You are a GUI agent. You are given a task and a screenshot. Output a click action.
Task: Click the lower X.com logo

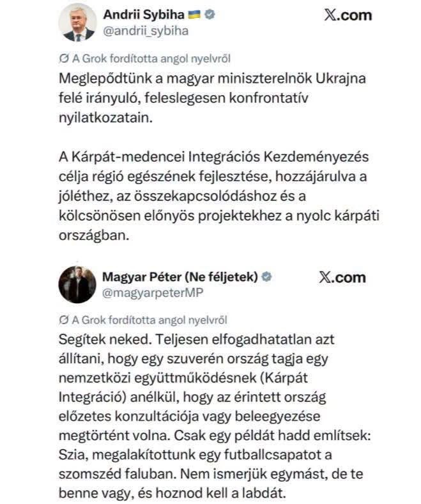(x=342, y=278)
